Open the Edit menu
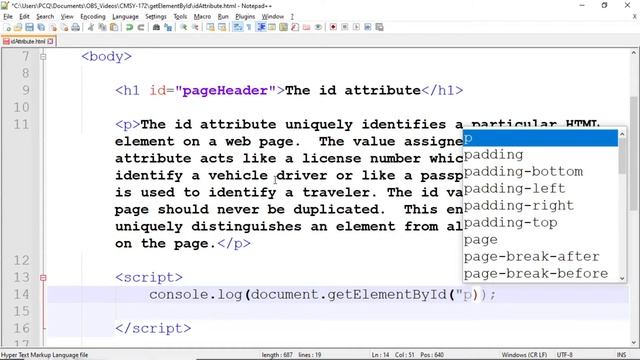The height and width of the screenshot is (360, 640). (x=24, y=17)
